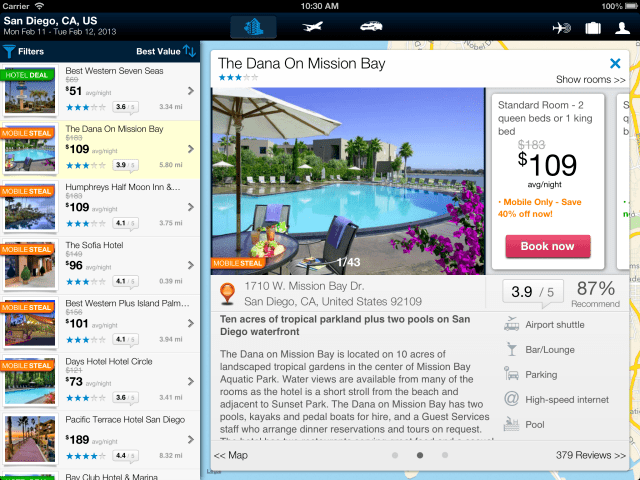Open the trips suitcase icon
Viewport: 640px width, 480px height.
(593, 28)
